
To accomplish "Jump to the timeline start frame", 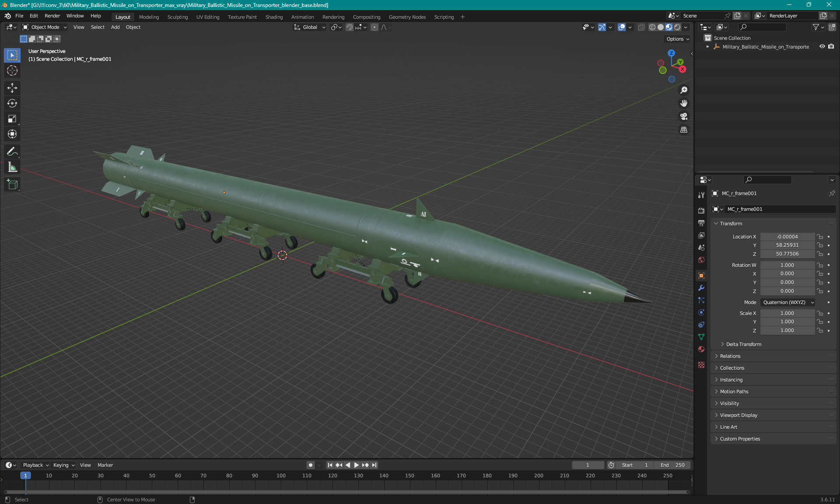I will (x=330, y=465).
